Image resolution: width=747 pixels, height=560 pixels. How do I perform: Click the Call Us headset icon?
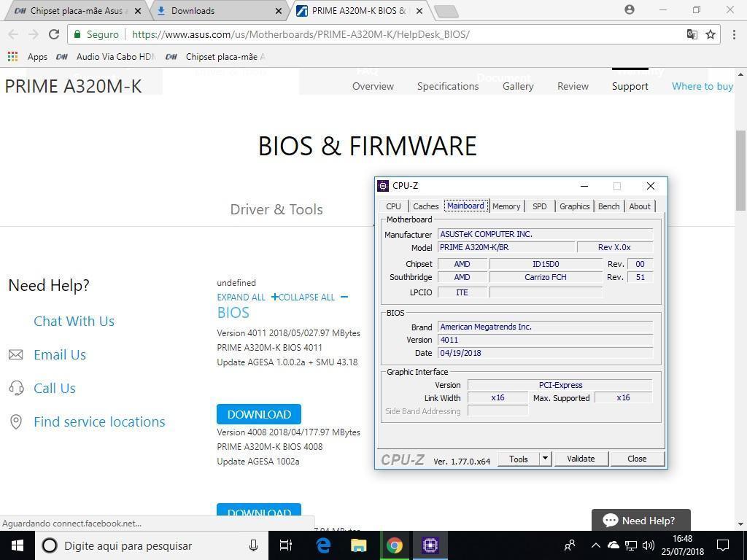(x=16, y=388)
